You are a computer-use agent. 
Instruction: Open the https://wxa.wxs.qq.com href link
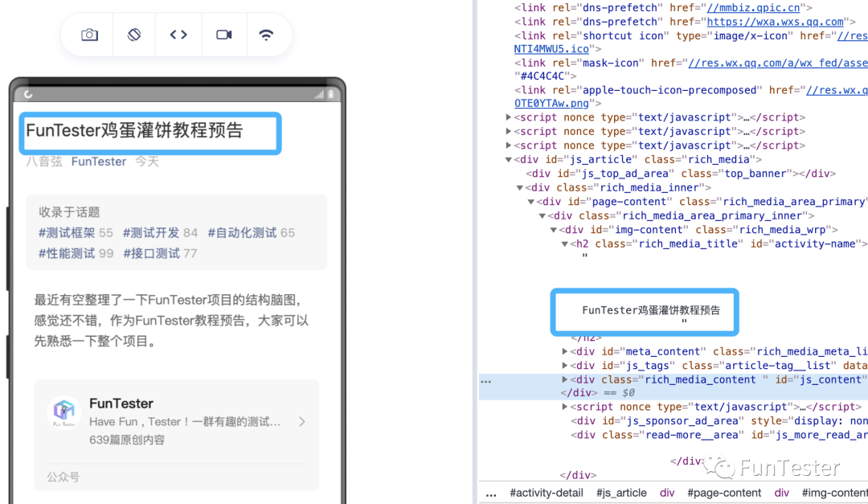pyautogui.click(x=775, y=23)
